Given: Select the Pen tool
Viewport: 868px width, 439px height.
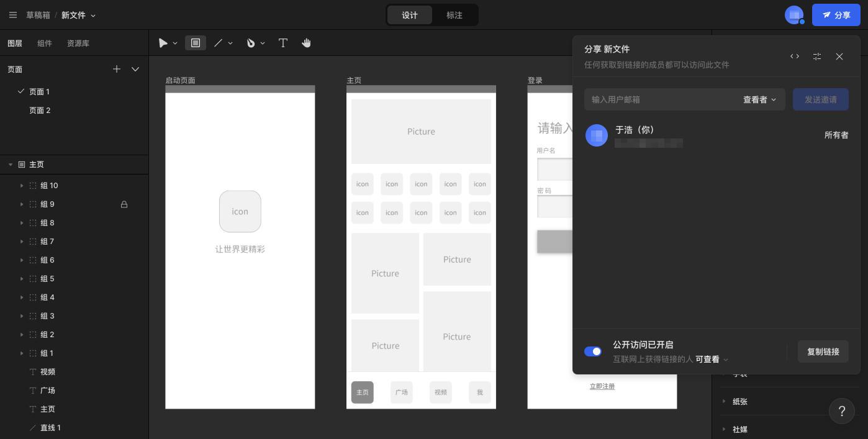Looking at the screenshot, I should tap(251, 43).
